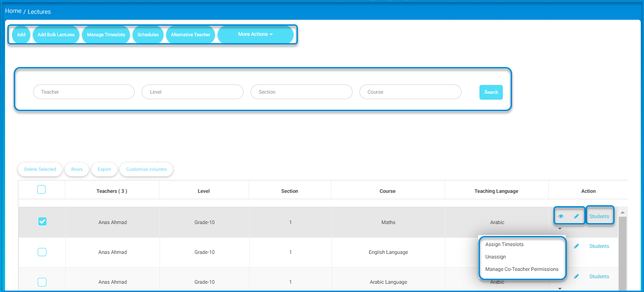The height and width of the screenshot is (292, 644).
Task: Expand the Arabic Language row action caret
Action: [x=560, y=288]
